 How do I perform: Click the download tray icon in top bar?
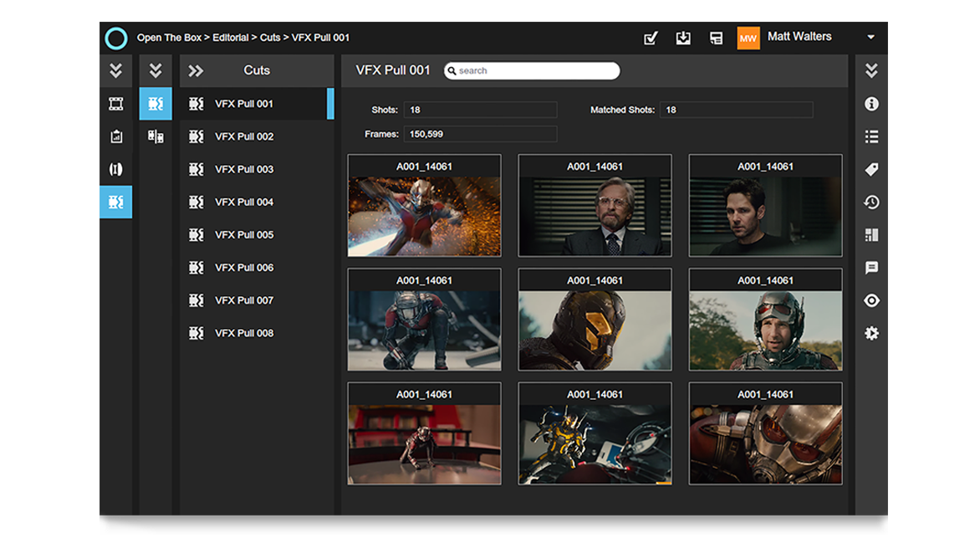pos(683,38)
